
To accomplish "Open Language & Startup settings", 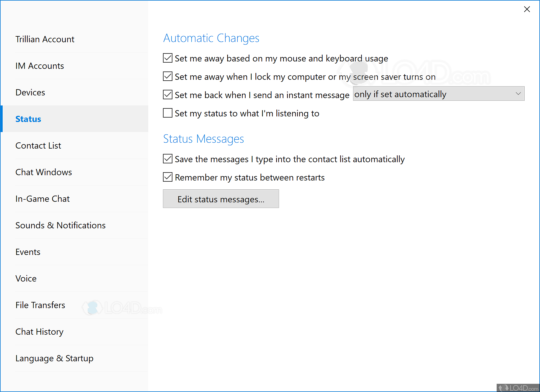I will coord(74,358).
